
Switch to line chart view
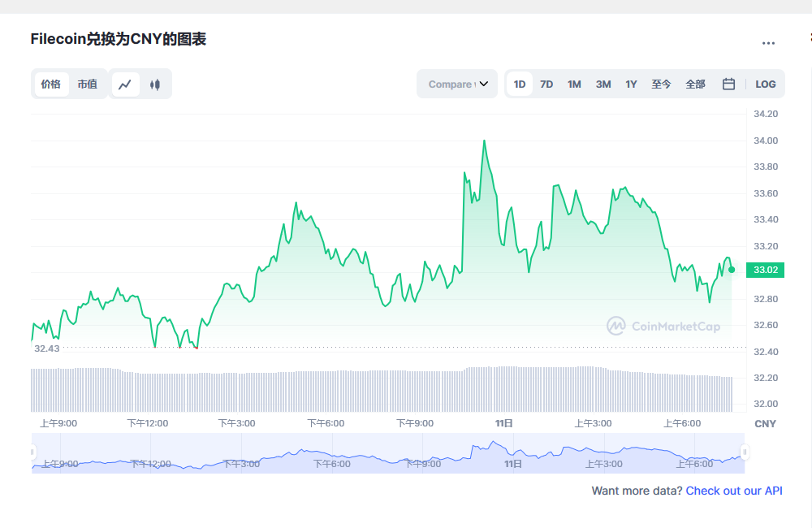(x=125, y=84)
